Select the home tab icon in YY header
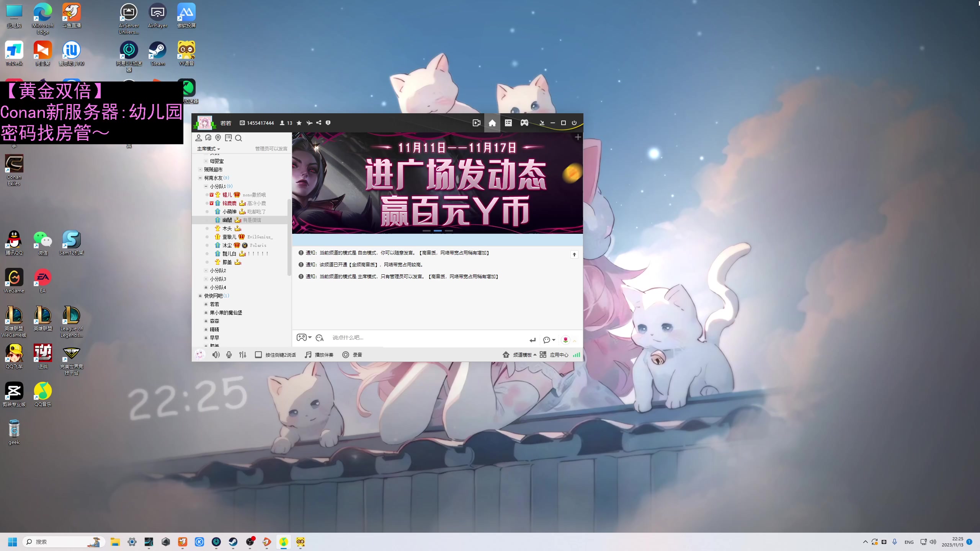980x551 pixels. [x=492, y=123]
